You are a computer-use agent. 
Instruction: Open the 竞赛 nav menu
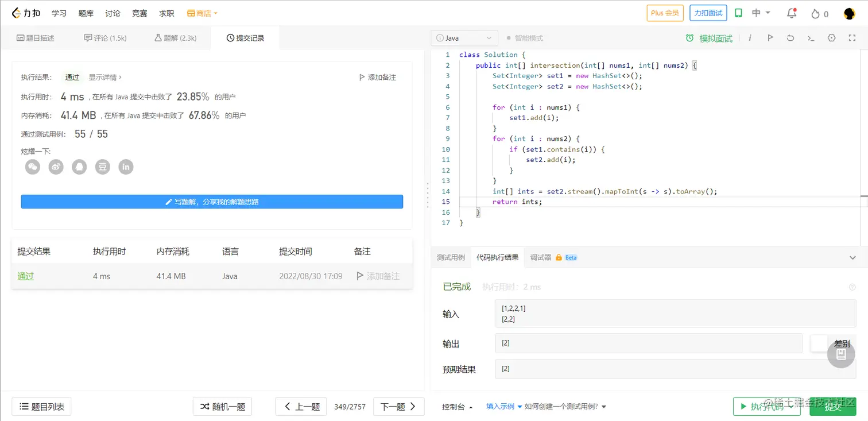[x=139, y=13]
